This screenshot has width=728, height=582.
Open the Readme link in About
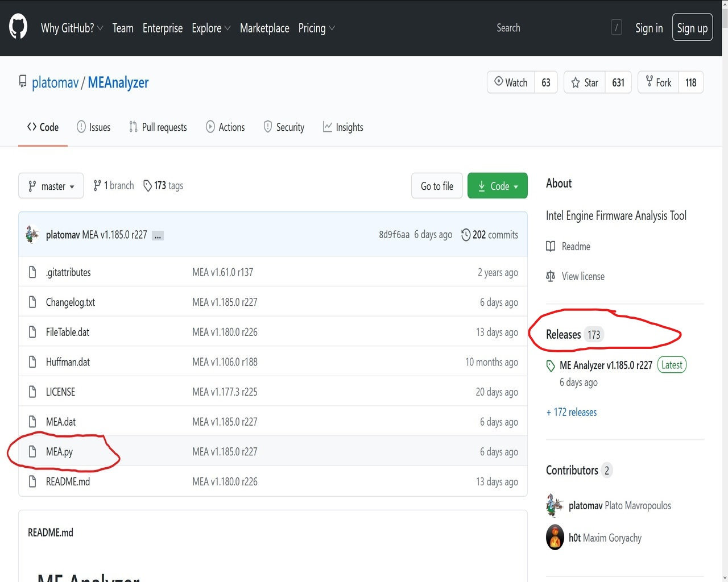coord(569,246)
